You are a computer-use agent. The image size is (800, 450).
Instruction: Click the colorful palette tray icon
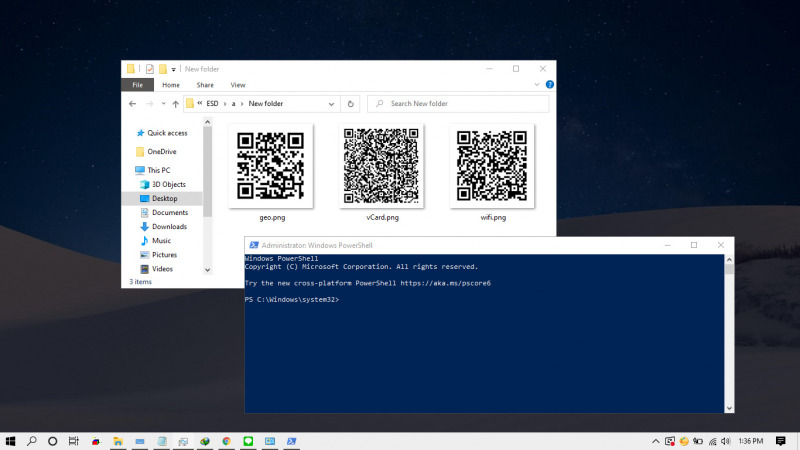tap(684, 441)
